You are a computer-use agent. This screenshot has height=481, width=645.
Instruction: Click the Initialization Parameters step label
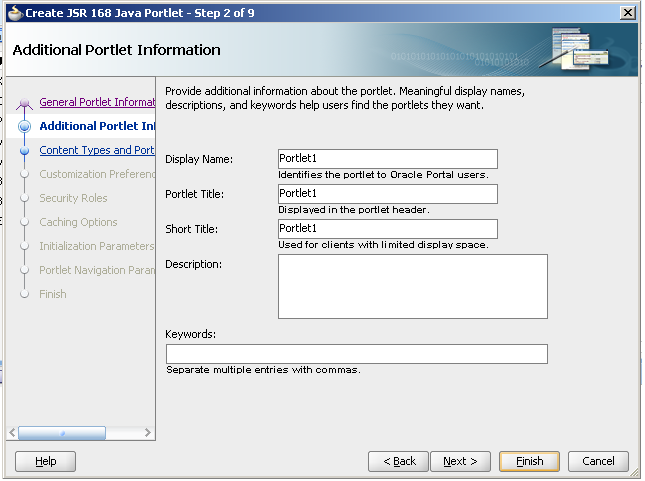(97, 246)
